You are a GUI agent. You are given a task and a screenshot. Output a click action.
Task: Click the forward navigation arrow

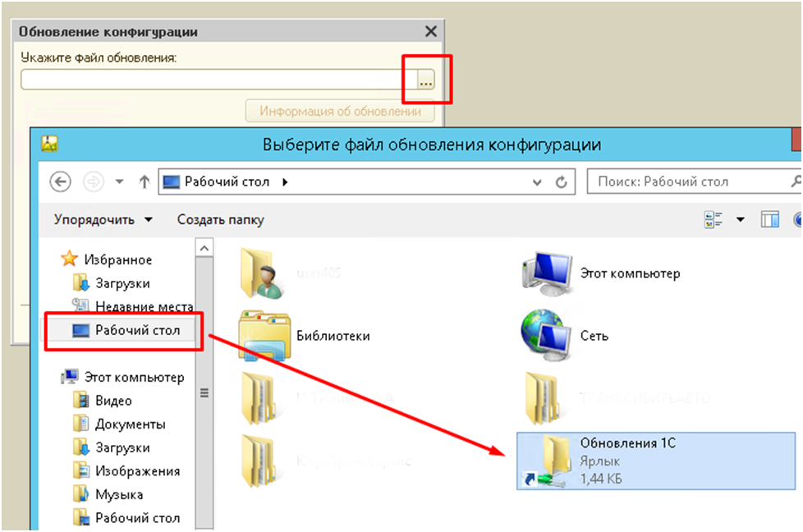[x=94, y=181]
